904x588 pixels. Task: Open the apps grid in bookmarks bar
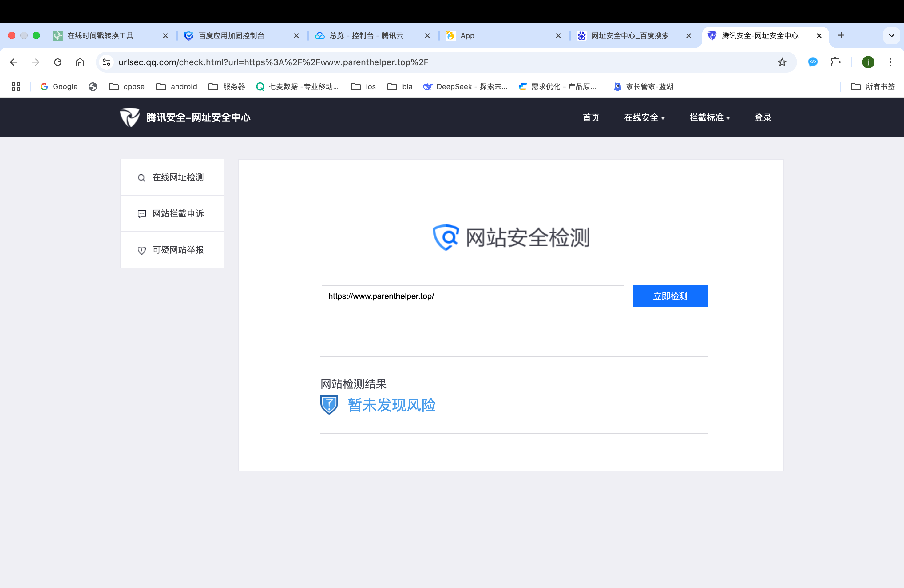coord(16,87)
